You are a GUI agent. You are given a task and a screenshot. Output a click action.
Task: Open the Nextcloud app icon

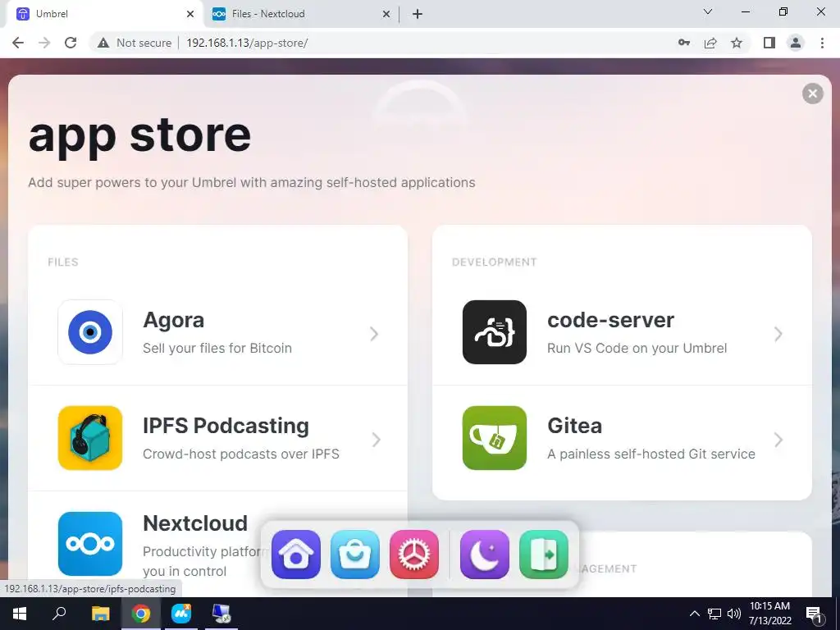(x=90, y=544)
